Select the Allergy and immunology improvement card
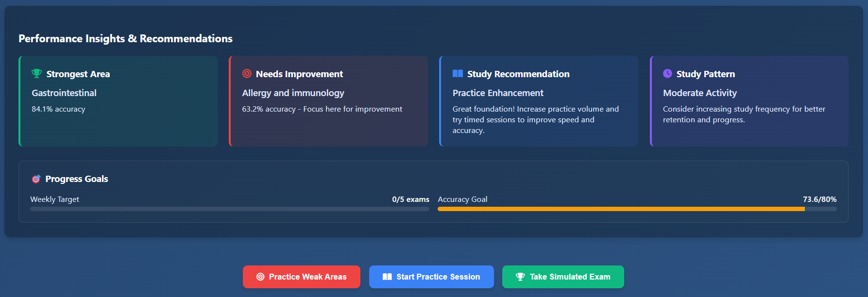The image size is (868, 297). click(x=328, y=101)
